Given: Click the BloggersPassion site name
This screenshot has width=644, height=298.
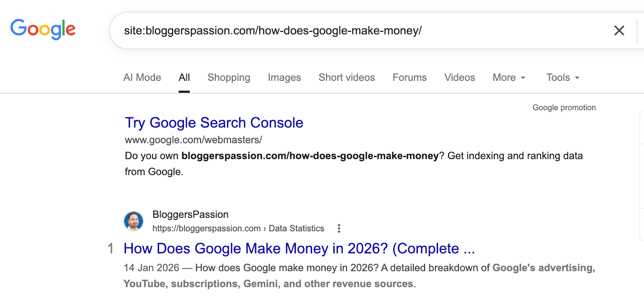Looking at the screenshot, I should (x=190, y=214).
